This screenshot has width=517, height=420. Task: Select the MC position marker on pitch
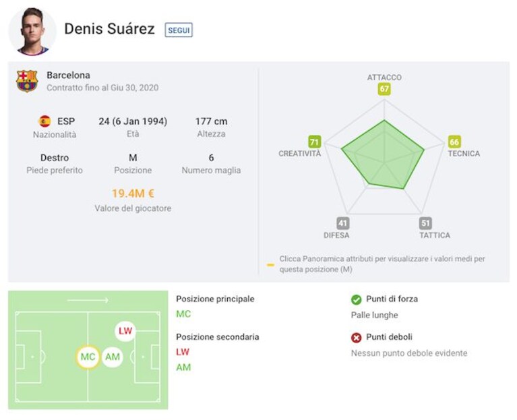click(x=88, y=357)
